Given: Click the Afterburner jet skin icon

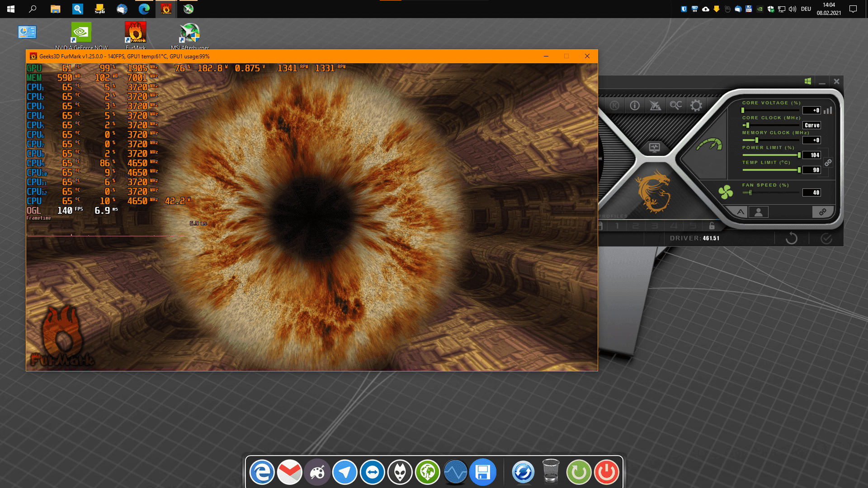Looking at the screenshot, I should pyautogui.click(x=655, y=105).
